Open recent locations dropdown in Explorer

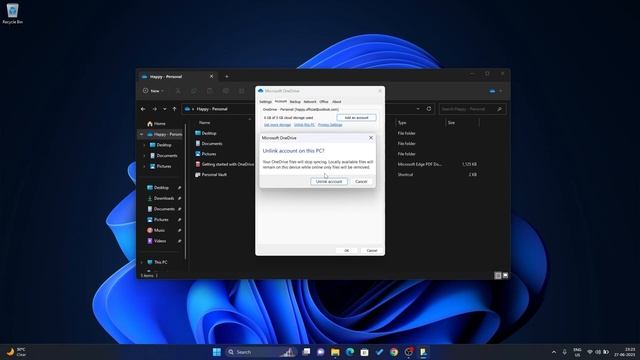164,109
